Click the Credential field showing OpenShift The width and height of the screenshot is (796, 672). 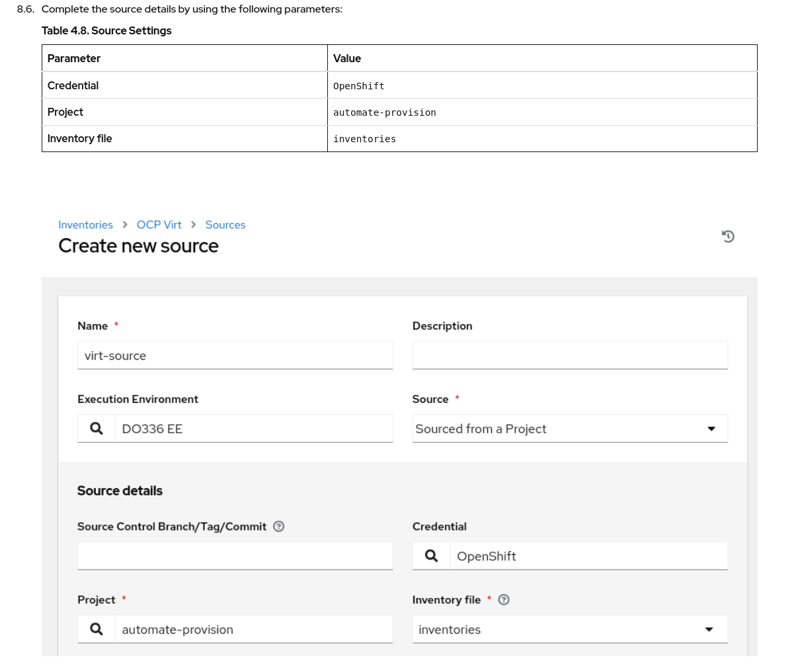click(588, 556)
